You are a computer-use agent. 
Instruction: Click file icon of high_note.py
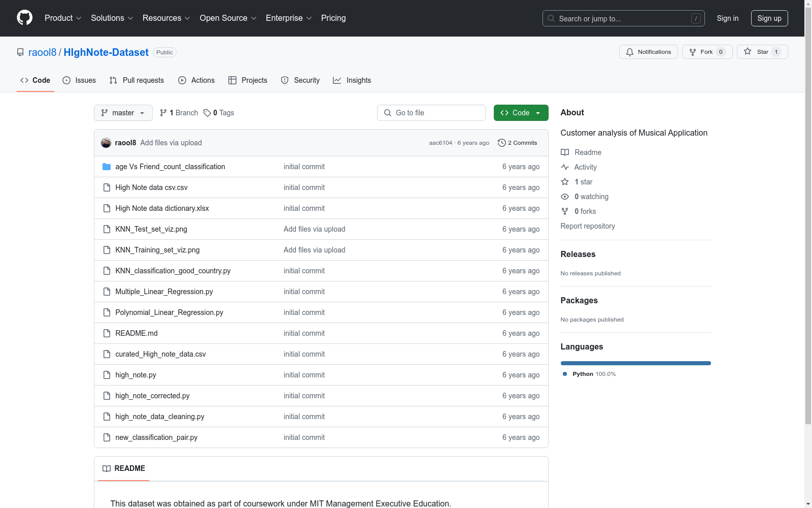click(x=107, y=375)
